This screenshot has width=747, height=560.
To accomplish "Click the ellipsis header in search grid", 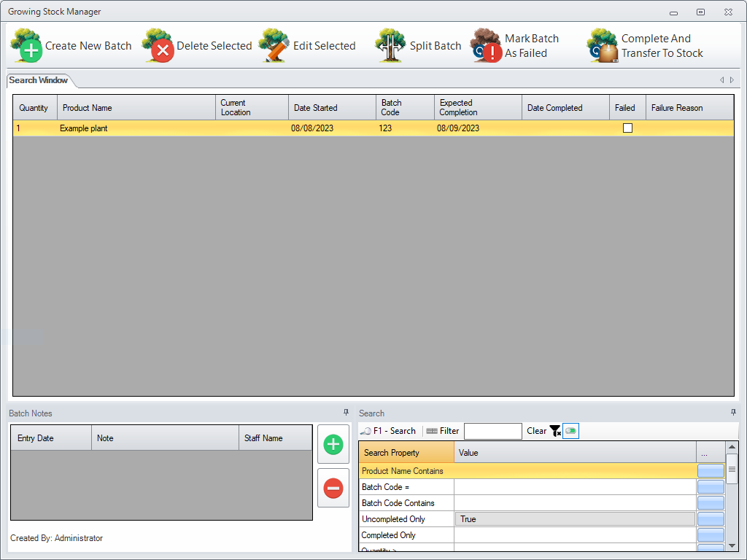I will tap(705, 453).
